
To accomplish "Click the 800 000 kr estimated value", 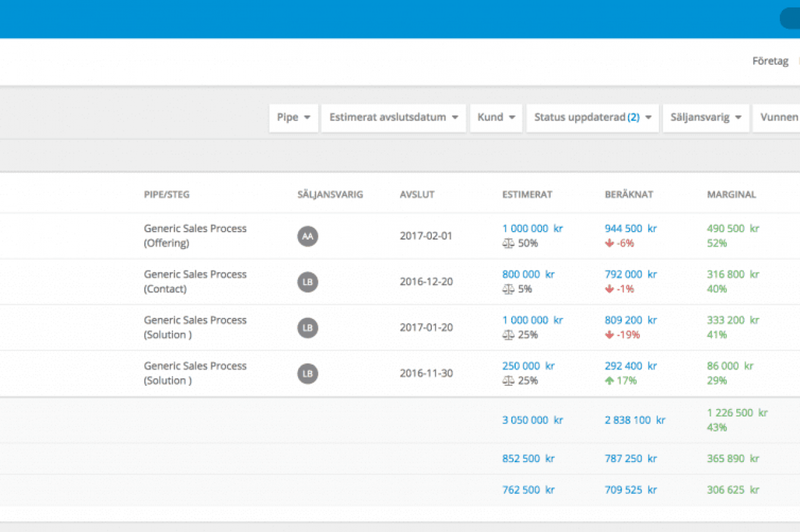I will (x=528, y=274).
